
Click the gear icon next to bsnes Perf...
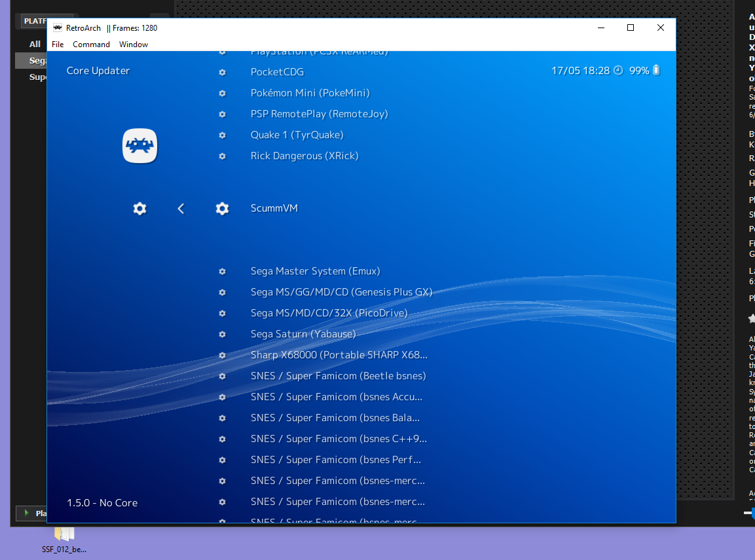(x=222, y=460)
